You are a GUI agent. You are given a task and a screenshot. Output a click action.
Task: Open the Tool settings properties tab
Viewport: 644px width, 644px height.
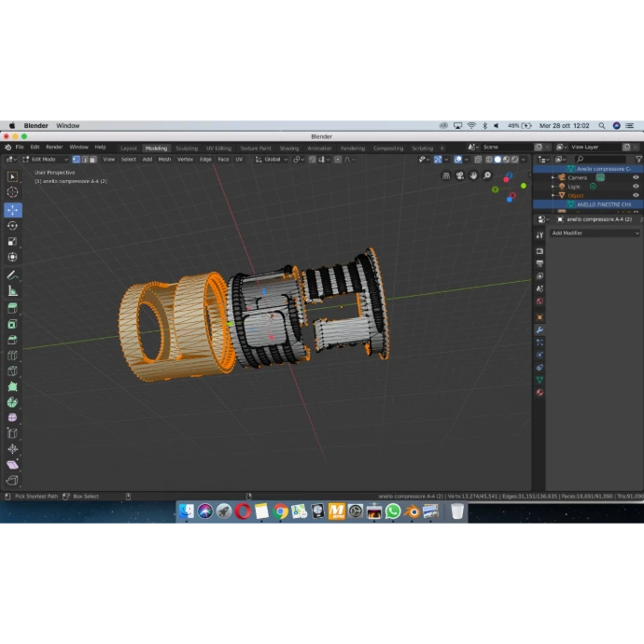pos(539,235)
